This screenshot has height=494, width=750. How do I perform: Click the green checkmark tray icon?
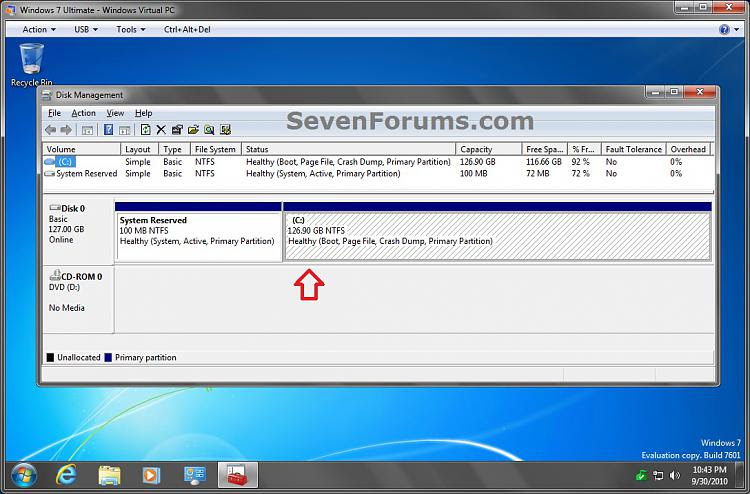click(x=641, y=475)
